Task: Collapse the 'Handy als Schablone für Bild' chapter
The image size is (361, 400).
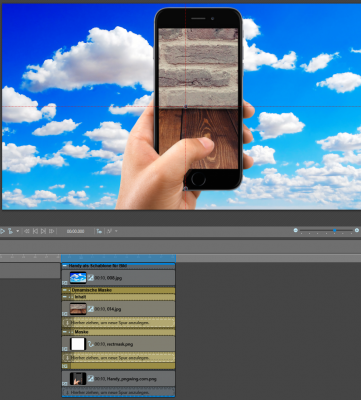Action: (65, 266)
